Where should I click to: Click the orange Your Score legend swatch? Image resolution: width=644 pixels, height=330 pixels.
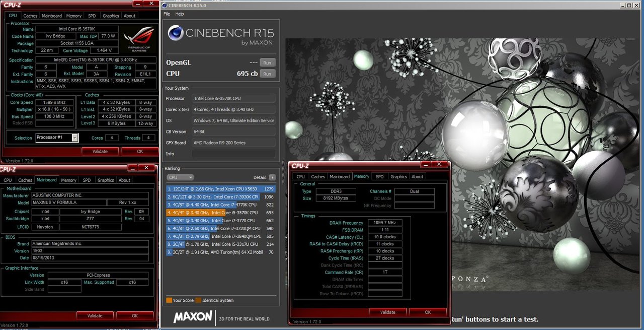pos(169,300)
